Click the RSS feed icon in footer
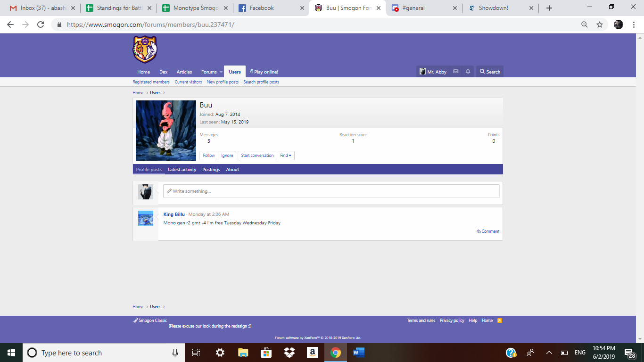The height and width of the screenshot is (362, 644). point(500,321)
